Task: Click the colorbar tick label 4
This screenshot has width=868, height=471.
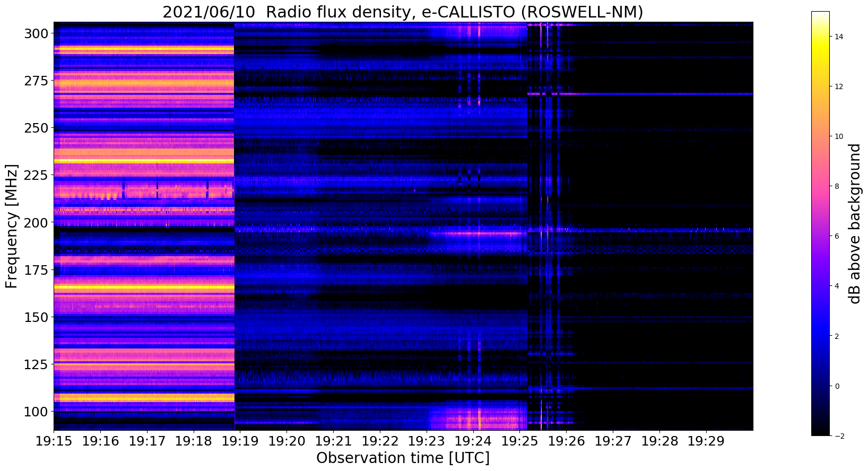Action: [x=838, y=286]
